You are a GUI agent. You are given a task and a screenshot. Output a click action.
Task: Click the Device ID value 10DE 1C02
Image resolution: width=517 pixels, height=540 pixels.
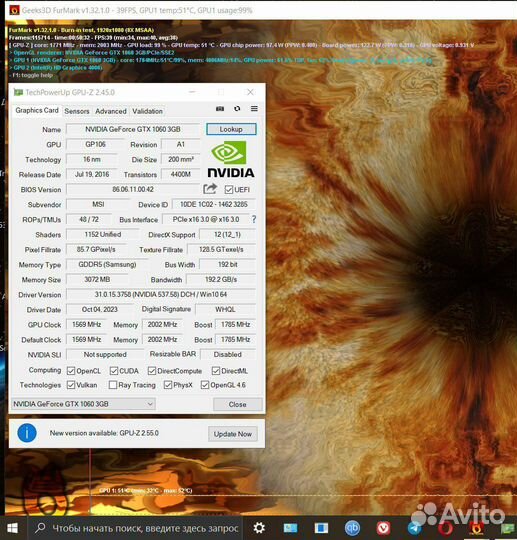click(x=214, y=204)
